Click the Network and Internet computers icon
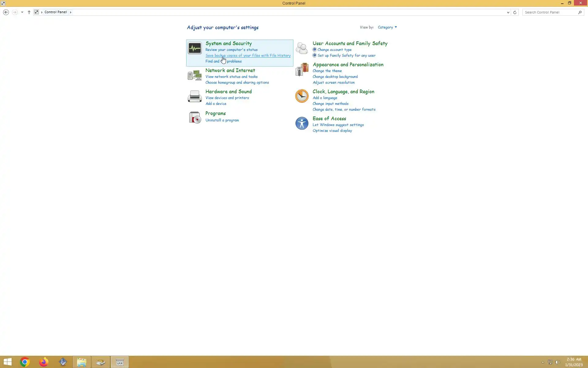This screenshot has width=588, height=368. click(x=194, y=75)
